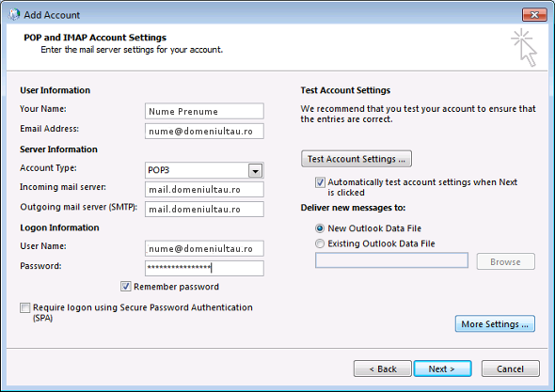
Task: Uncheck Automatically test account settings option
Action: 320,182
